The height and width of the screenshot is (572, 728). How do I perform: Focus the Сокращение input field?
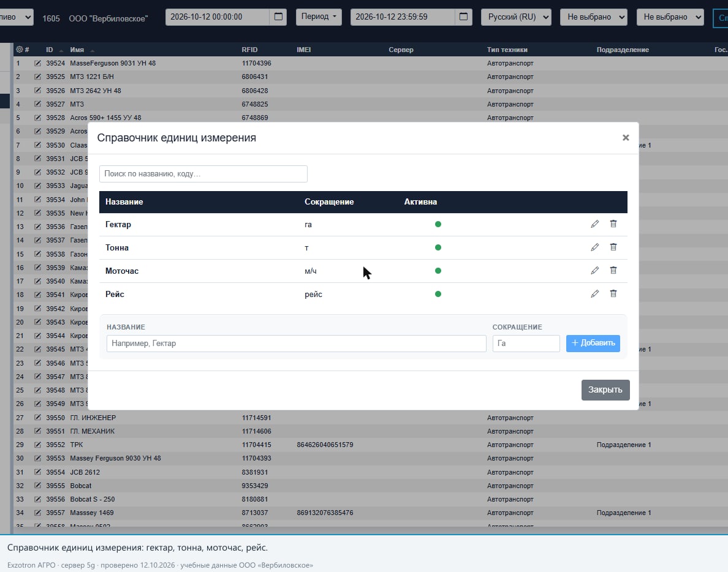coord(526,344)
